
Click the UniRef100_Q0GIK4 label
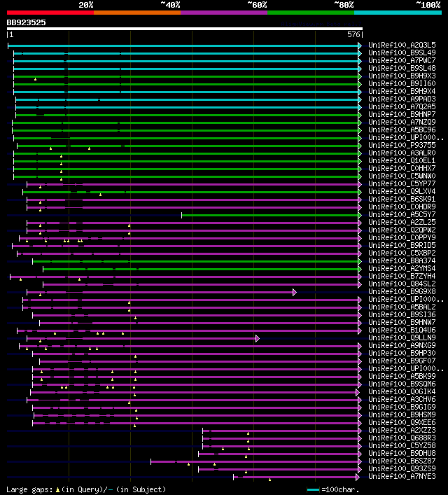pyautogui.click(x=402, y=392)
